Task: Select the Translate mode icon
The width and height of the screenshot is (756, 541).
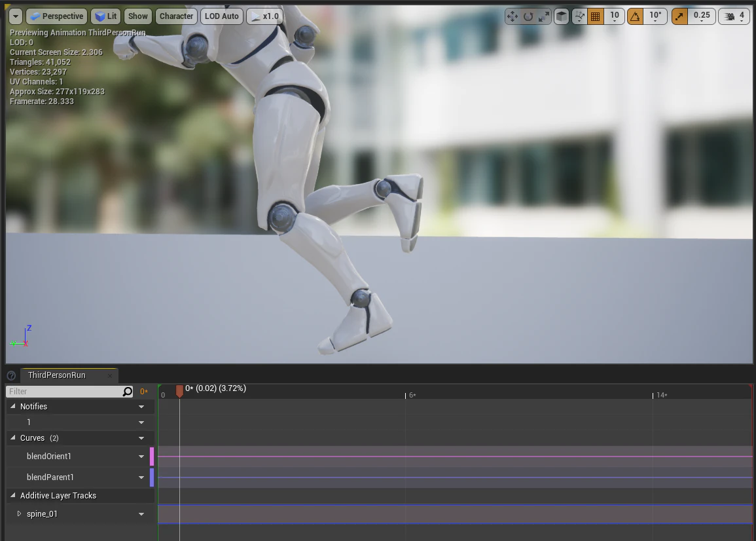Action: coord(512,16)
